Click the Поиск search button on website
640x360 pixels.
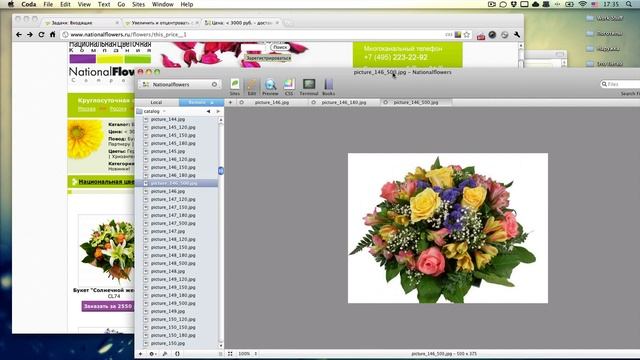(x=280, y=47)
